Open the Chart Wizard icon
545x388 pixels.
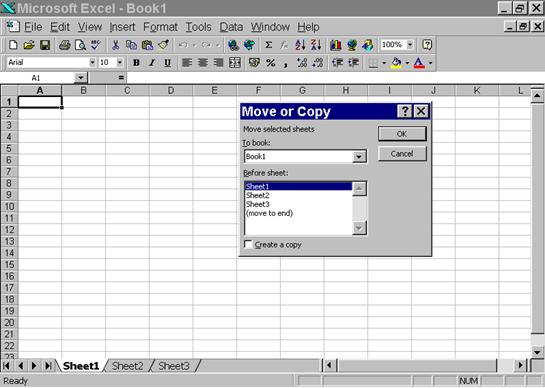coord(335,45)
